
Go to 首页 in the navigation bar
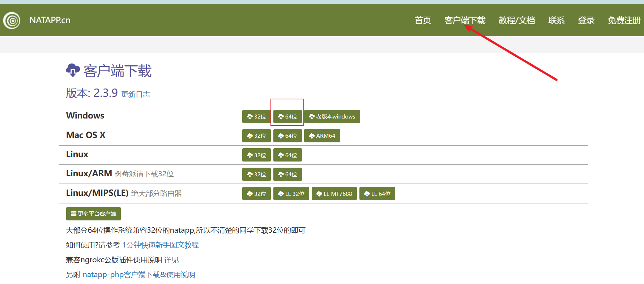[x=423, y=21]
